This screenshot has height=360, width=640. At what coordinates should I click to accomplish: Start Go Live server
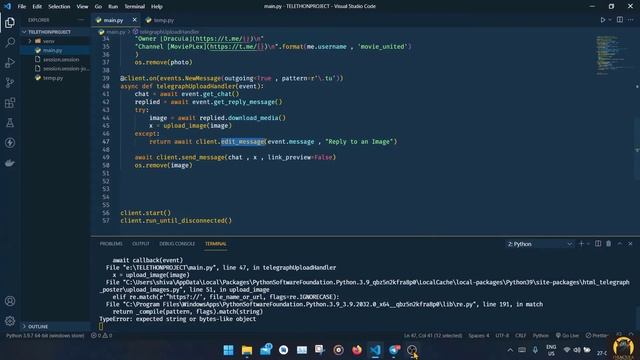coord(567,336)
